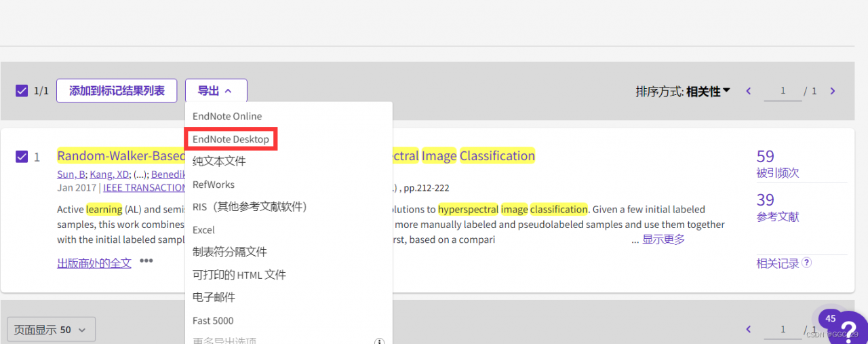Collapse the 导出 dropdown button
Screen dimensions: 868x344
pyautogui.click(x=216, y=91)
